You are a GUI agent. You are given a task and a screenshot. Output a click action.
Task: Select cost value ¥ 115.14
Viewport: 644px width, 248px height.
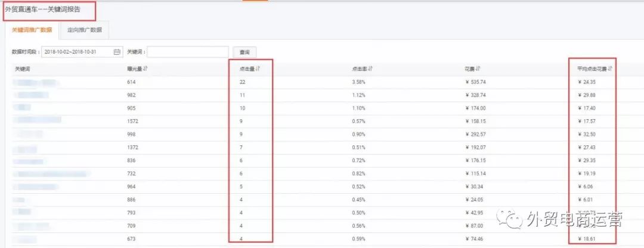[x=476, y=173]
